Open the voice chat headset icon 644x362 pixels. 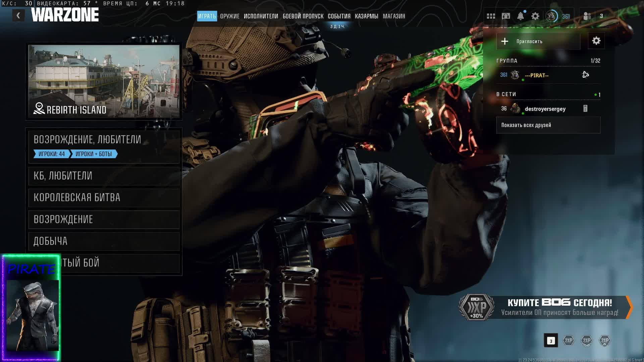[x=505, y=16]
